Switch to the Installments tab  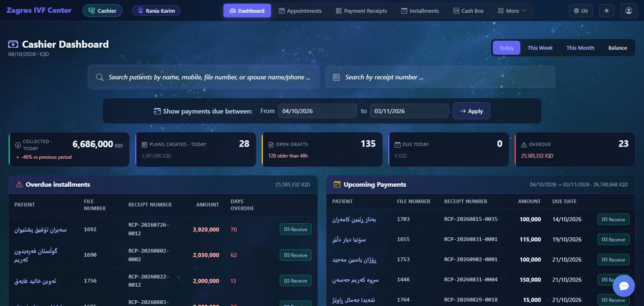point(420,11)
